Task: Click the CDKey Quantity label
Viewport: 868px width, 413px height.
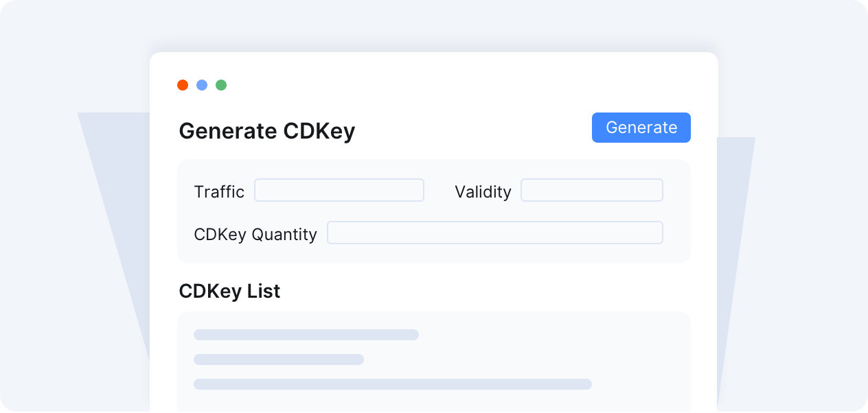Action: tap(255, 235)
